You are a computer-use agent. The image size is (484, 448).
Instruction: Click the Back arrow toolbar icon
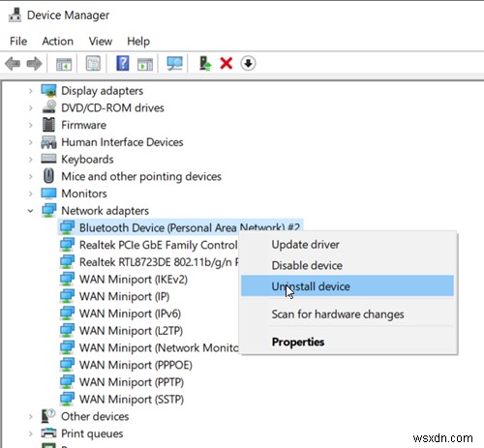13,64
